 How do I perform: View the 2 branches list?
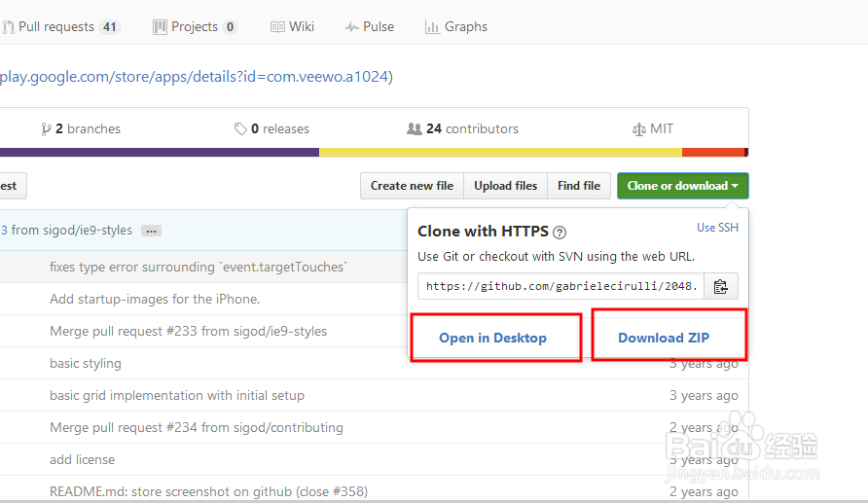(81, 129)
